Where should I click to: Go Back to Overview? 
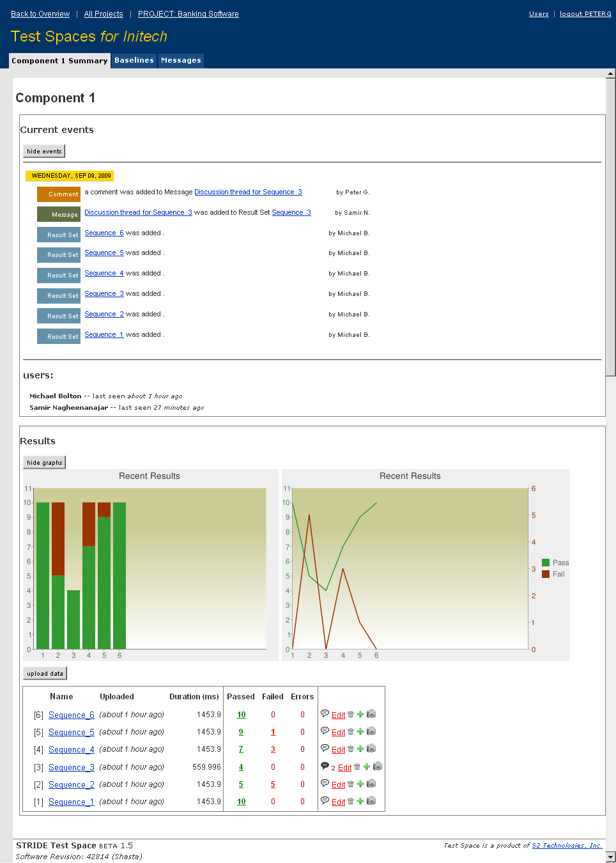(40, 14)
